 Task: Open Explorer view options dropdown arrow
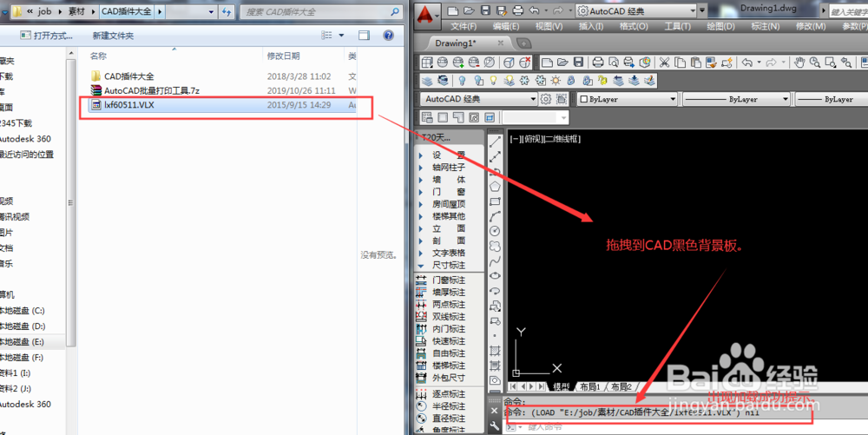tap(341, 36)
